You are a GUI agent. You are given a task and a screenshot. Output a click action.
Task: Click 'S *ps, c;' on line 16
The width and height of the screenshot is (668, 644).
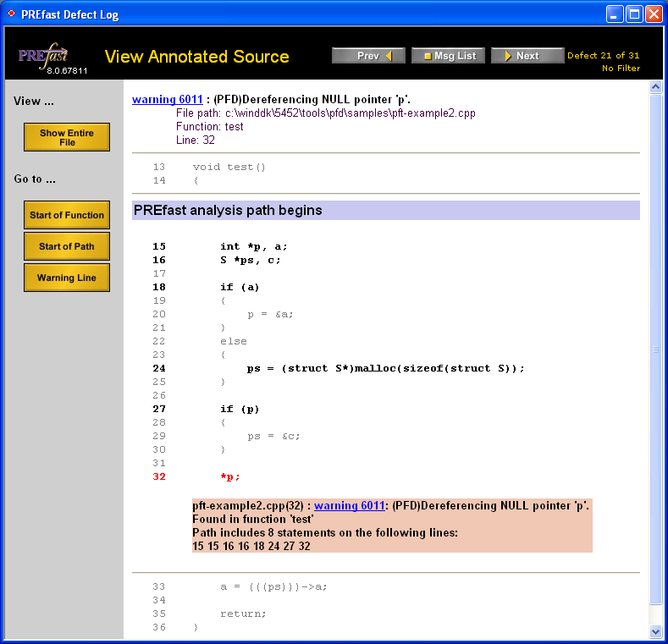click(251, 261)
